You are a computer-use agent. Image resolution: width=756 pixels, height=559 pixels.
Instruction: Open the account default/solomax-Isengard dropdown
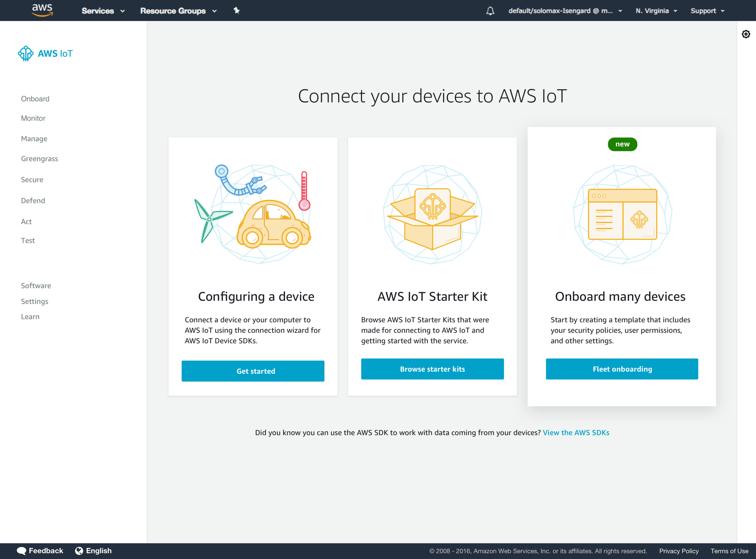click(x=565, y=11)
